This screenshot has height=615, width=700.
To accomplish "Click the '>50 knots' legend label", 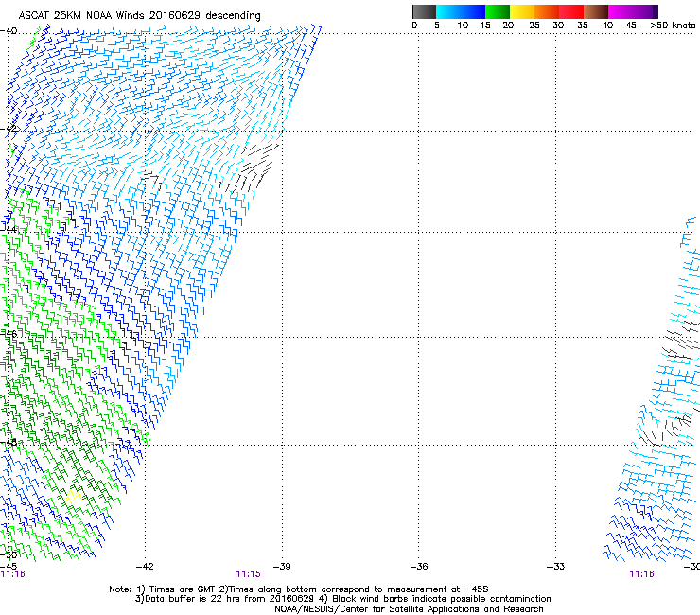I will pyautogui.click(x=673, y=25).
